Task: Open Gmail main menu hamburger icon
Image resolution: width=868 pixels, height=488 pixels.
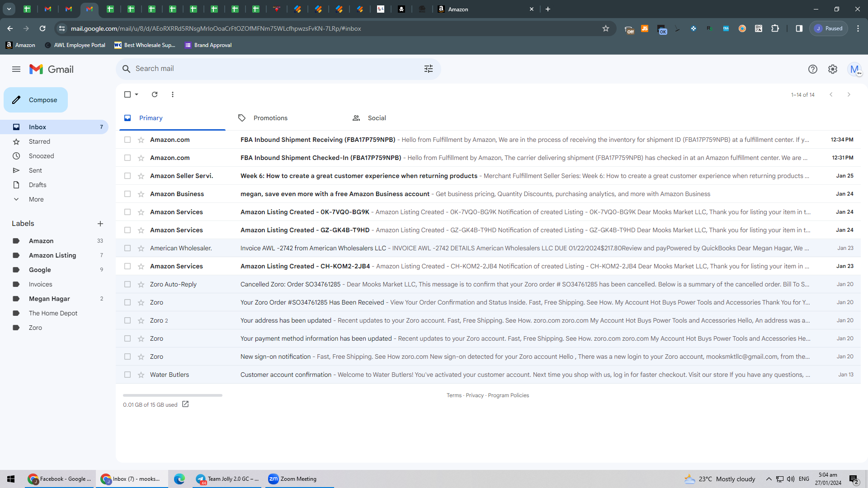Action: pos(16,69)
